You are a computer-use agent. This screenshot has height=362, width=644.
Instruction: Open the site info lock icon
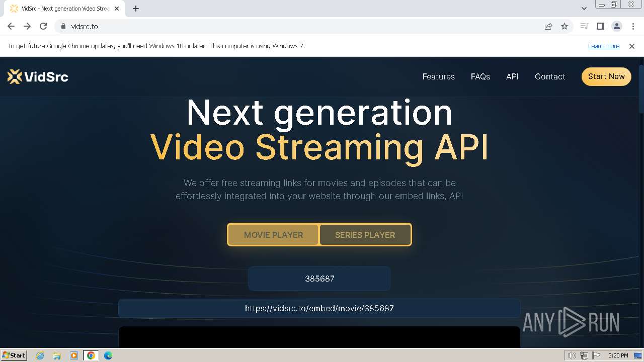[63, 26]
